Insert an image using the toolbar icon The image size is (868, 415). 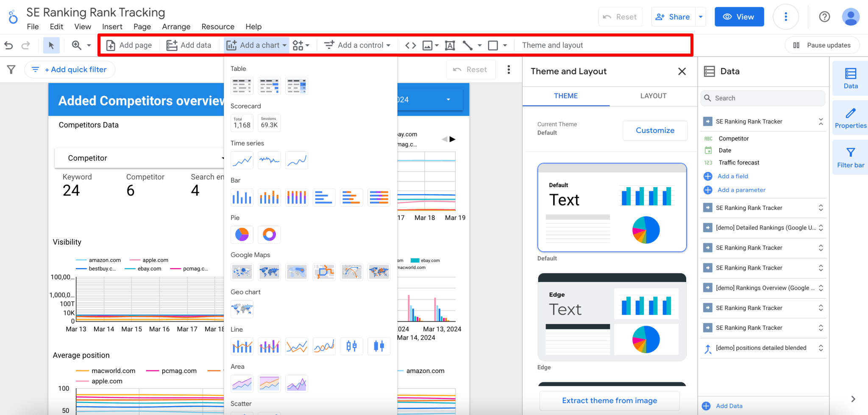(428, 45)
